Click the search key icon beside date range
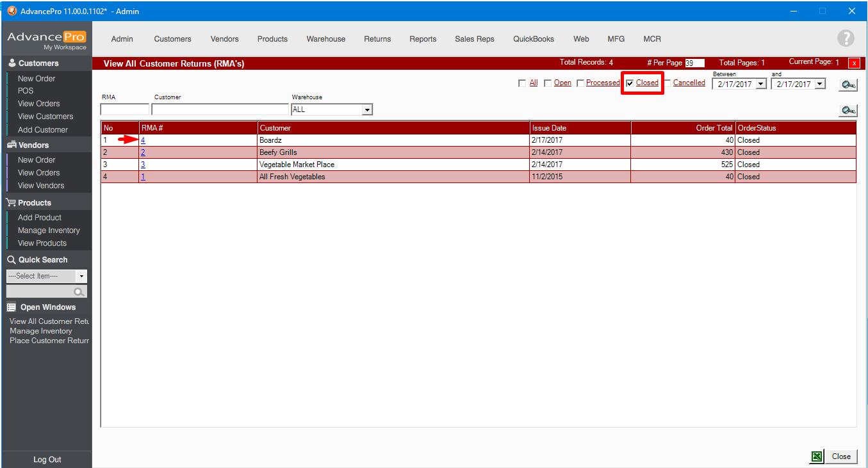This screenshot has height=468, width=868. pyautogui.click(x=848, y=85)
